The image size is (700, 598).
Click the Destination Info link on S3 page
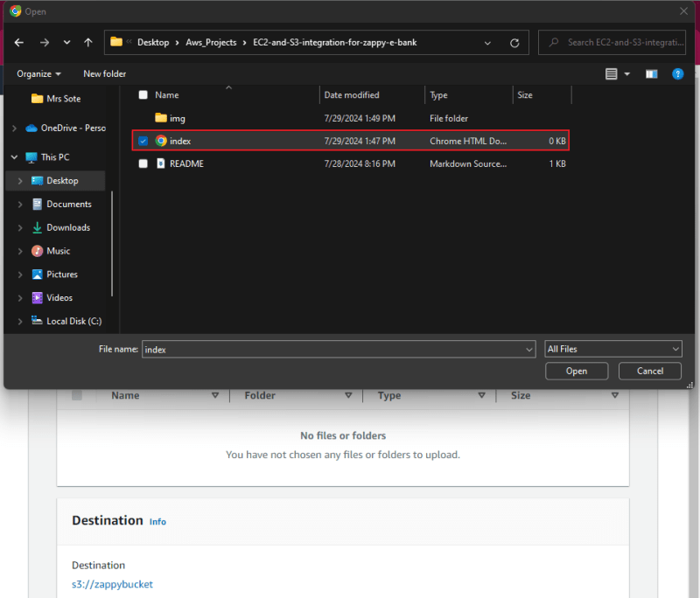(157, 522)
